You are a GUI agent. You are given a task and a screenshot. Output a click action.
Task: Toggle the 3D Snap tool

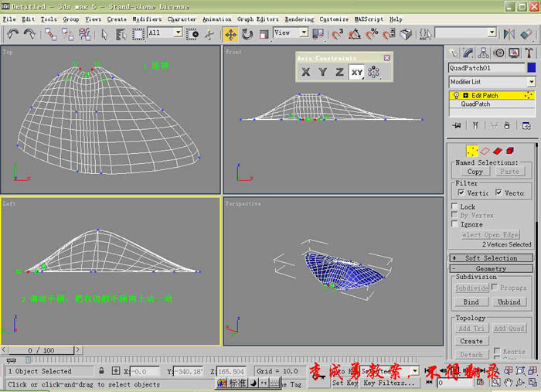tap(338, 34)
